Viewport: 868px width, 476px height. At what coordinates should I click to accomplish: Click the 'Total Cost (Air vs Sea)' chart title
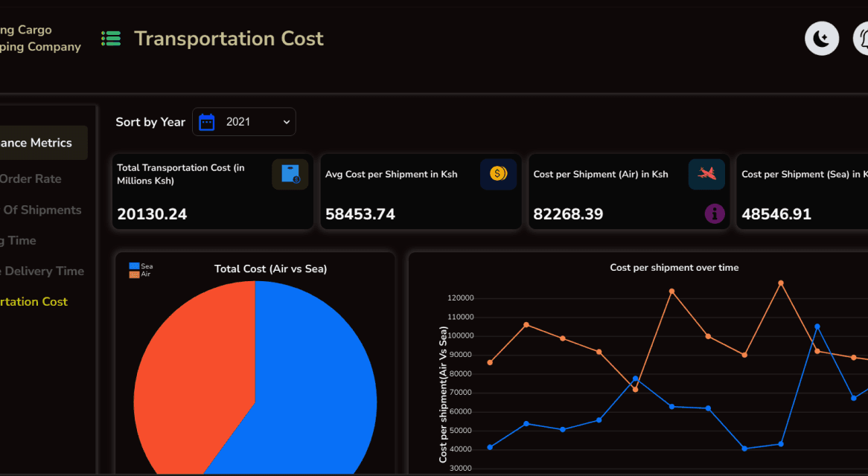click(271, 268)
